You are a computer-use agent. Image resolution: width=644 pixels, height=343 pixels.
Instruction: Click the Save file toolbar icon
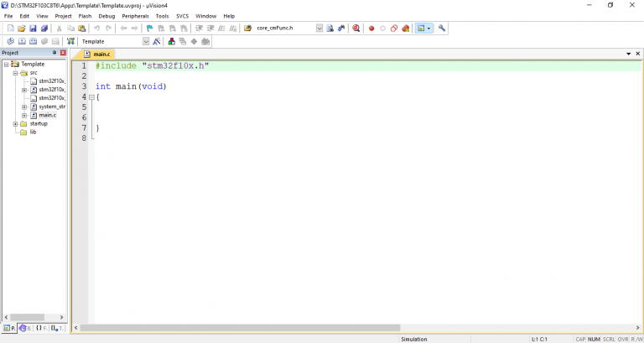(x=32, y=29)
